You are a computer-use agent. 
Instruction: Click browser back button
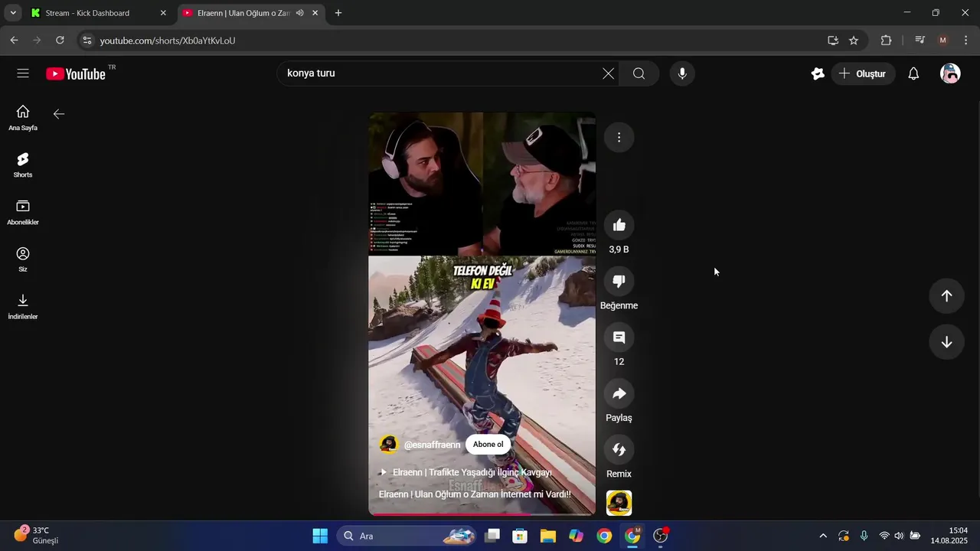point(14,41)
